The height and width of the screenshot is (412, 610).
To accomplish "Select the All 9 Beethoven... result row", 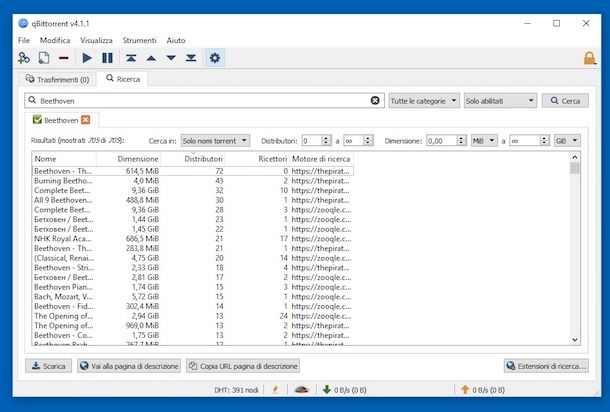I will (193, 200).
